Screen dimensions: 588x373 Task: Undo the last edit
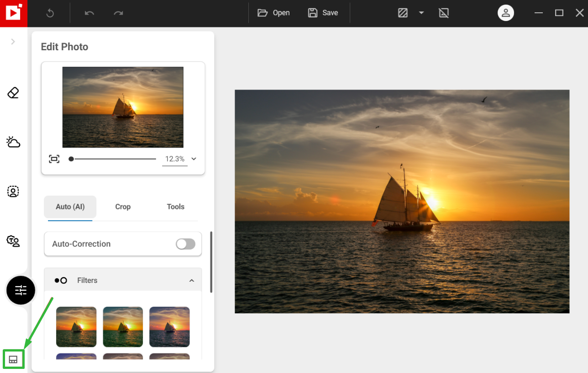pos(89,13)
